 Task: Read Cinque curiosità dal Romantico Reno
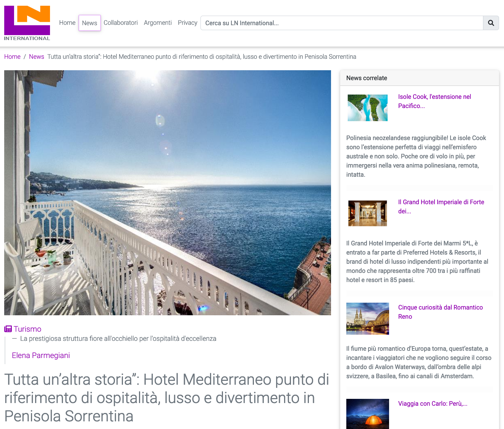point(440,312)
